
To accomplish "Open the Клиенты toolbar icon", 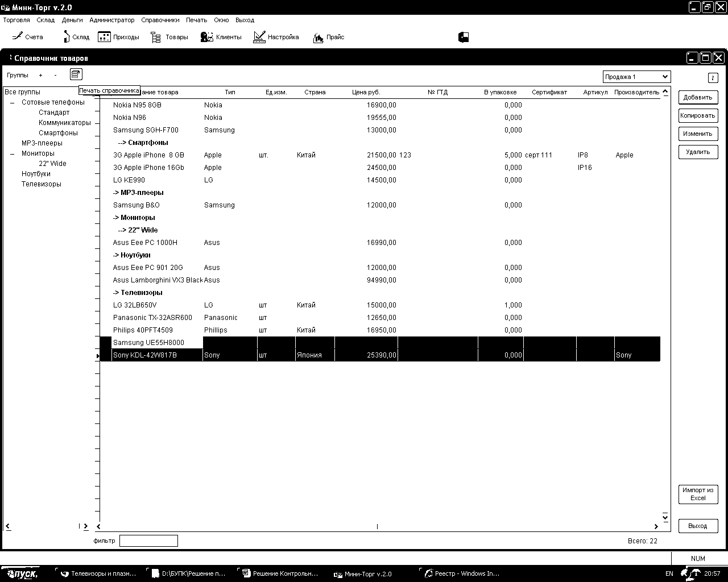I will click(221, 37).
